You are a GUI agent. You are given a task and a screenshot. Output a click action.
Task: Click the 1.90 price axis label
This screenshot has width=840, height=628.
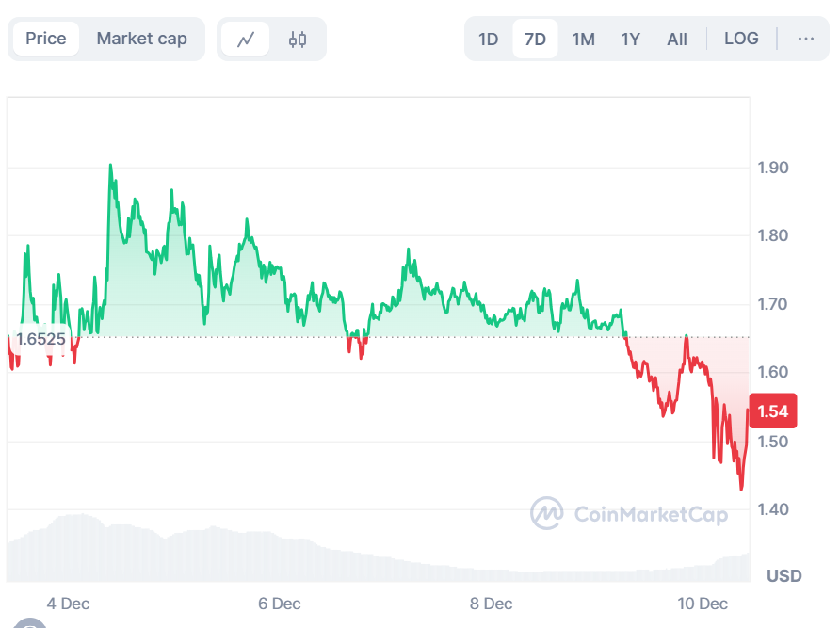click(x=773, y=168)
